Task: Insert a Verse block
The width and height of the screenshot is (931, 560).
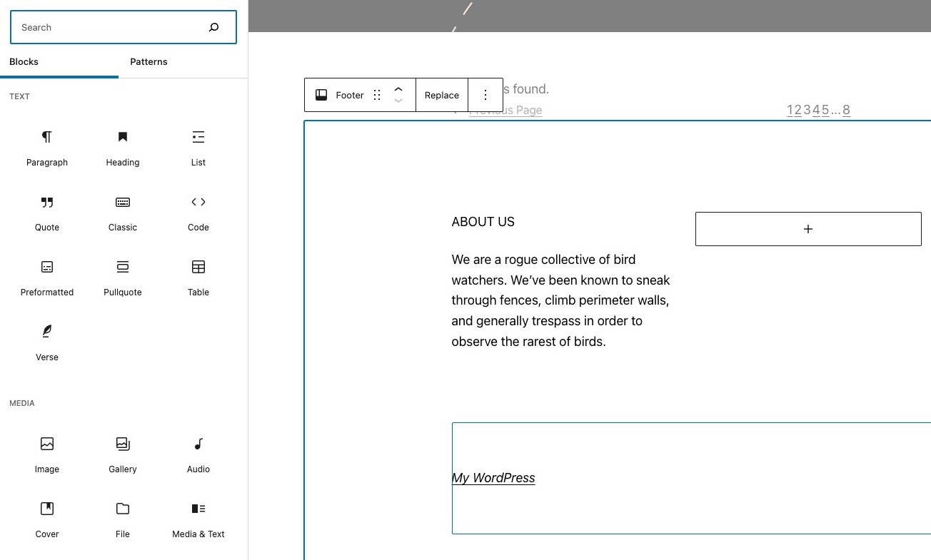Action: pos(47,343)
